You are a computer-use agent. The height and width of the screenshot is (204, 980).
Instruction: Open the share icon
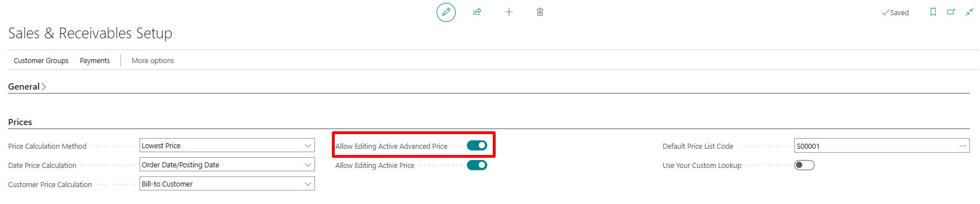point(477,12)
